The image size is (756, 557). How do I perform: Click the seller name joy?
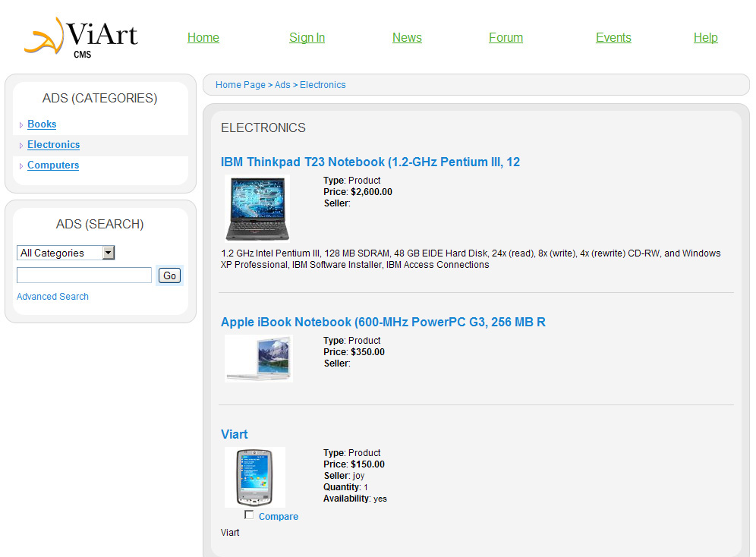(x=359, y=476)
